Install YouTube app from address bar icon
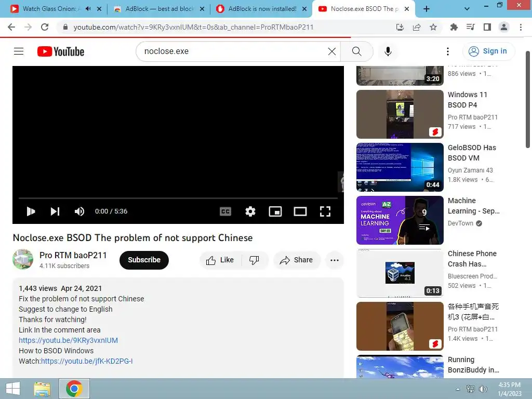 pyautogui.click(x=400, y=27)
